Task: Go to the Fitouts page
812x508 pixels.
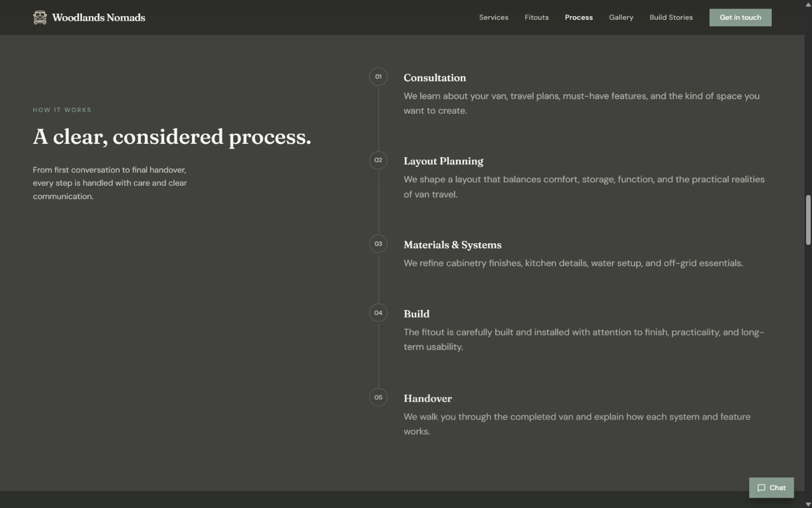Action: tap(536, 17)
